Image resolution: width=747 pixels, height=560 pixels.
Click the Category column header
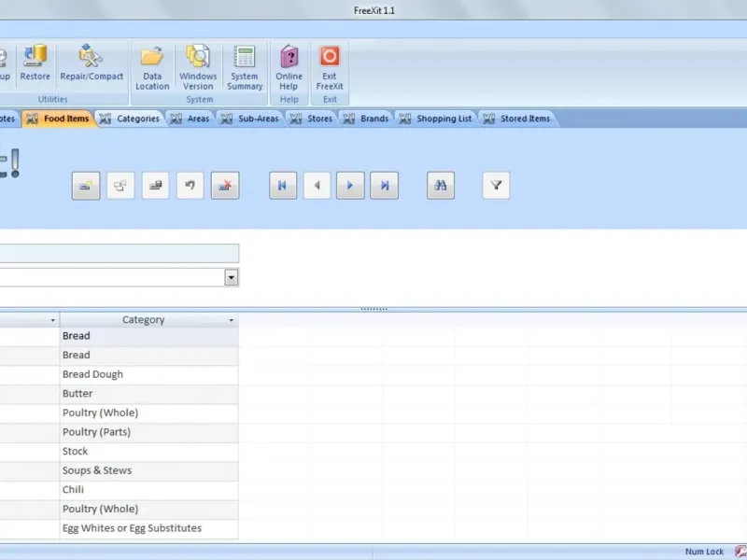(x=144, y=320)
